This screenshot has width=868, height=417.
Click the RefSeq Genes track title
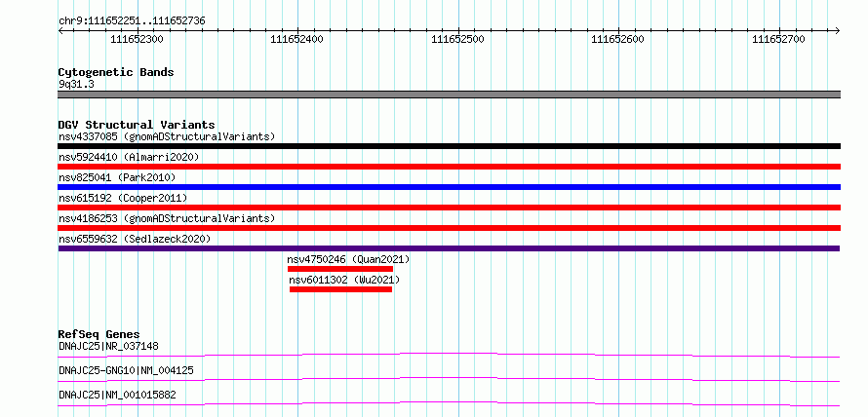click(x=99, y=334)
